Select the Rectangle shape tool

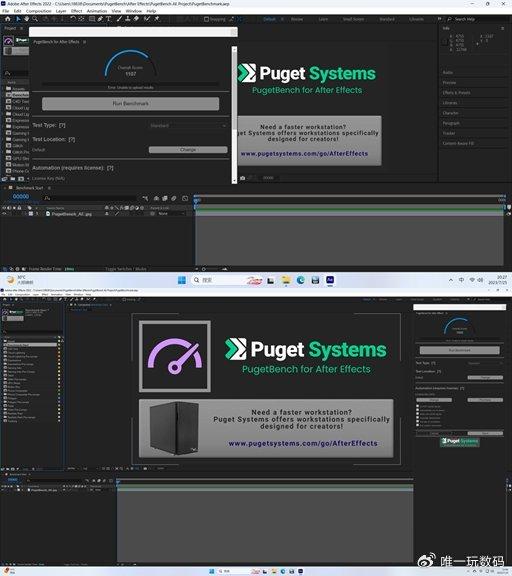coord(92,19)
